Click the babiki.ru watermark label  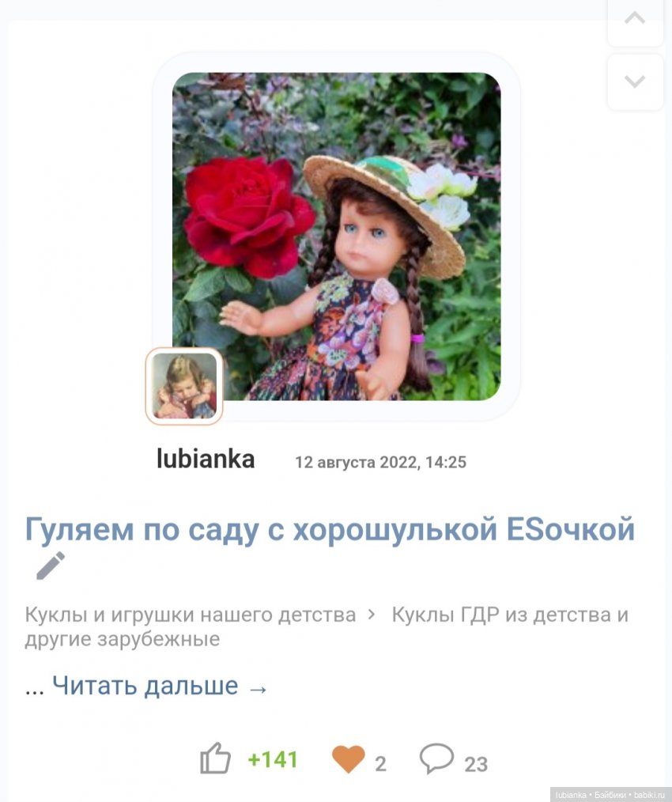click(610, 795)
